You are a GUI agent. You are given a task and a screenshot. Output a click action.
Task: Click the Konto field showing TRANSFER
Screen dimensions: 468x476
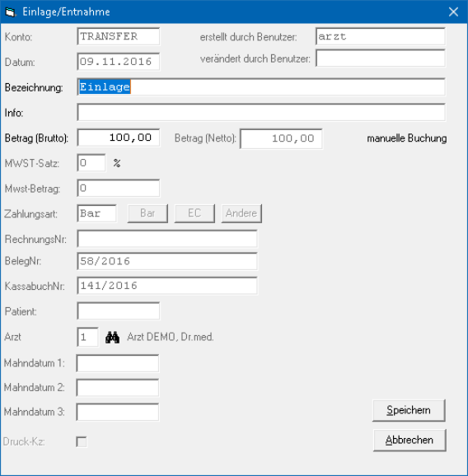[x=119, y=36]
